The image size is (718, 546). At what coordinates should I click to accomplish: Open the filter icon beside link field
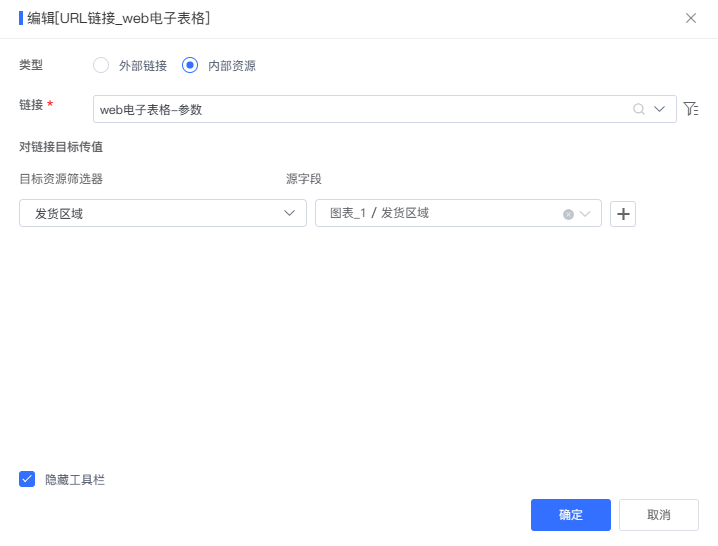[691, 109]
